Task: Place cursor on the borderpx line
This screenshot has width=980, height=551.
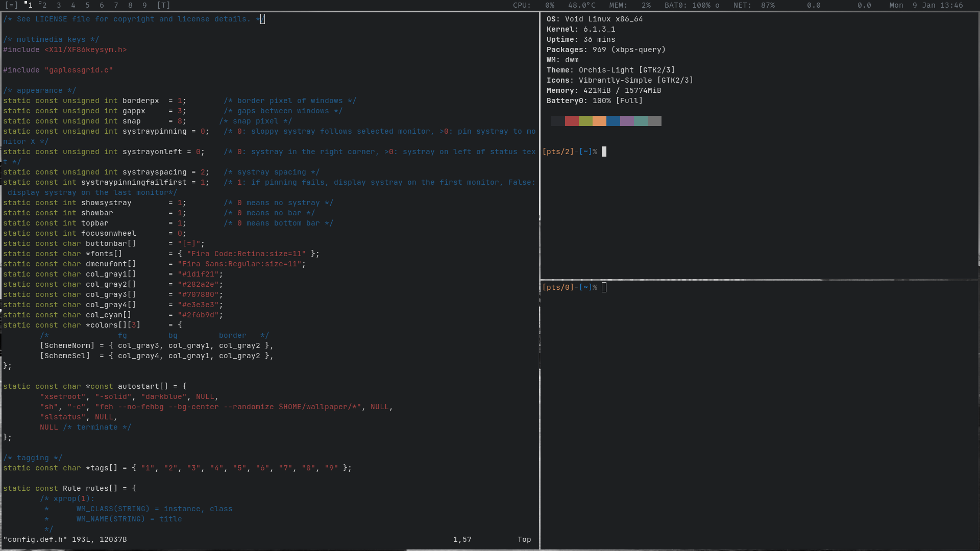Action: point(140,101)
